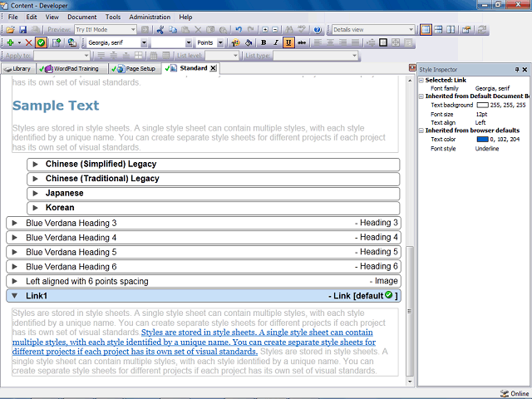The width and height of the screenshot is (532, 399).
Task: Click the Open folder icon
Action: pos(10,30)
